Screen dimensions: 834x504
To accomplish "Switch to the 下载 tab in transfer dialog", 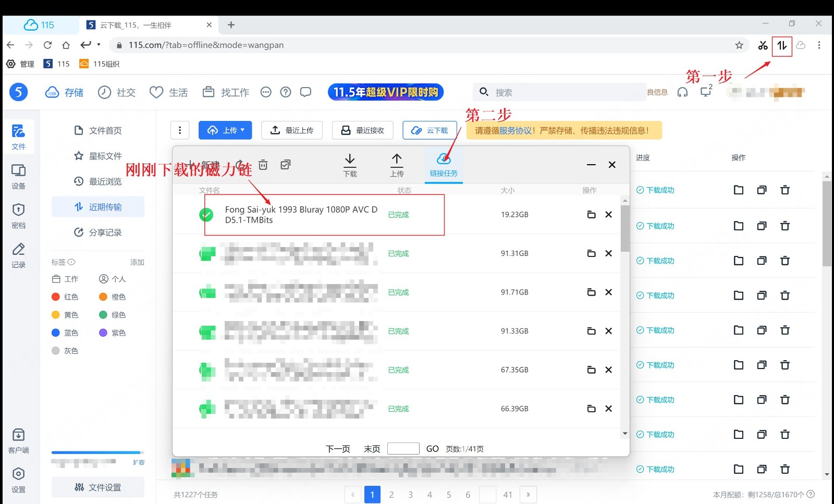I will (x=350, y=165).
